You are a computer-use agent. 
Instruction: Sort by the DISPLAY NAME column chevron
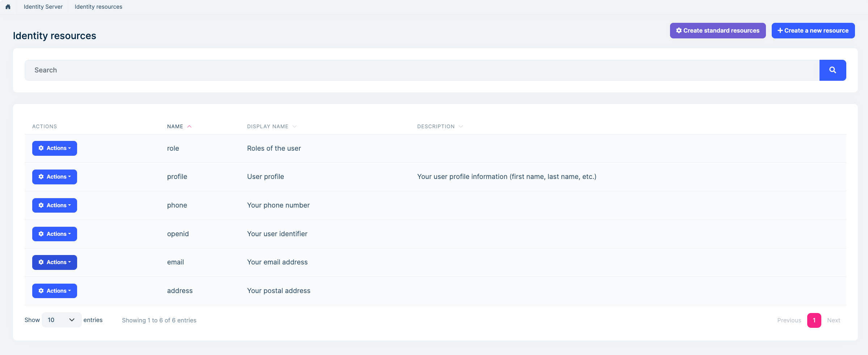click(295, 126)
